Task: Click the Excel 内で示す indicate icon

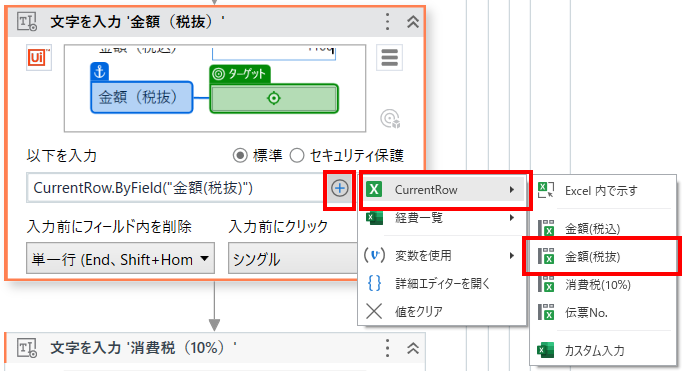Action: (x=546, y=190)
